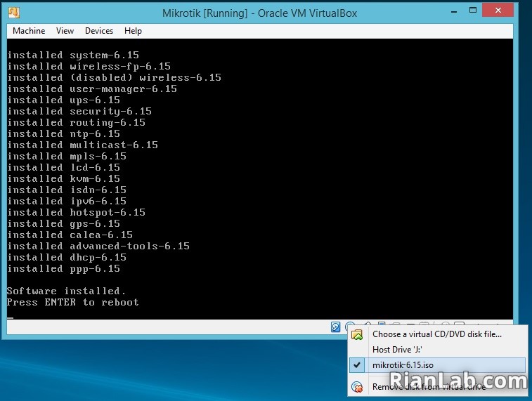Click the 'installed isdn-6.15' line
The width and height of the screenshot is (532, 401).
point(67,190)
